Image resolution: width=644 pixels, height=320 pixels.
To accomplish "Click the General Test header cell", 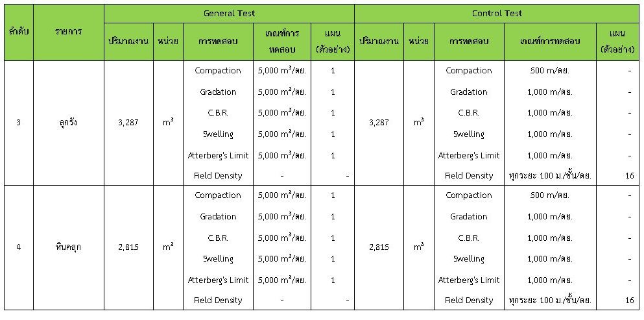I will (x=228, y=13).
